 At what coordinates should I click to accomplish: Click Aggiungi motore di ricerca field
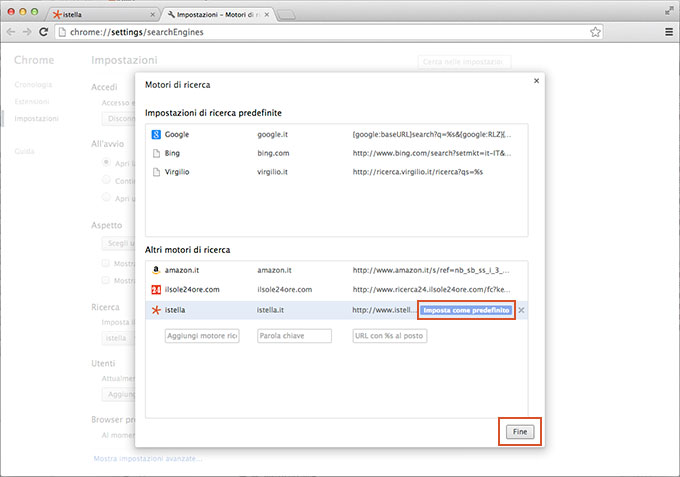tap(202, 336)
